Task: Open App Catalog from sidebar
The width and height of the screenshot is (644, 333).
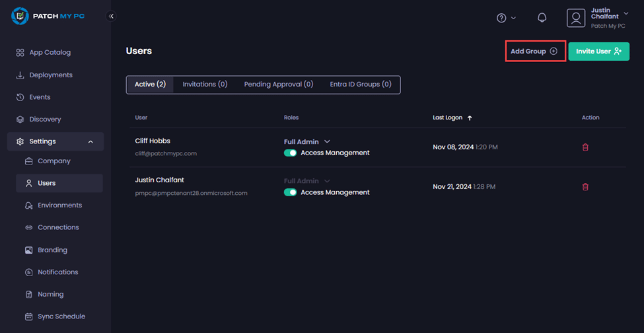Action: (50, 53)
